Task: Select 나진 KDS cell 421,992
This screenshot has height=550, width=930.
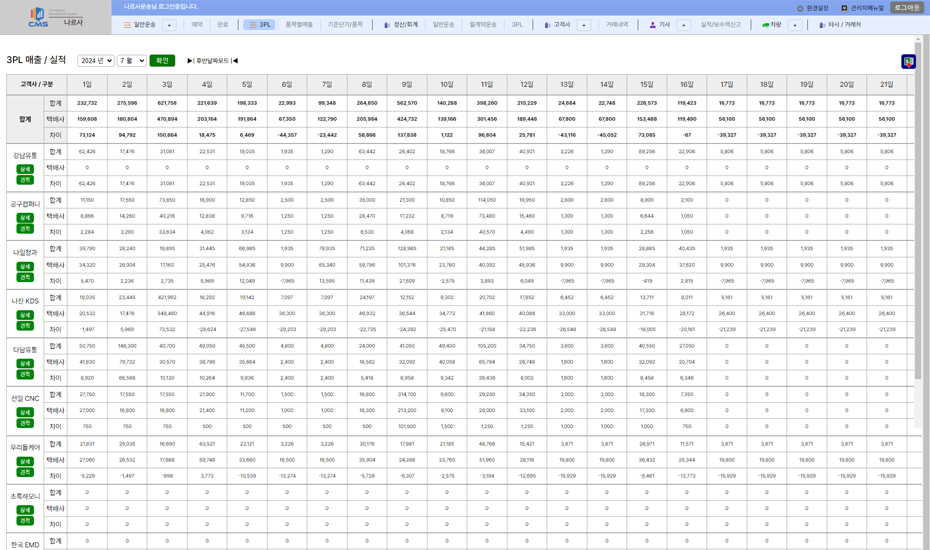Action: [x=167, y=297]
